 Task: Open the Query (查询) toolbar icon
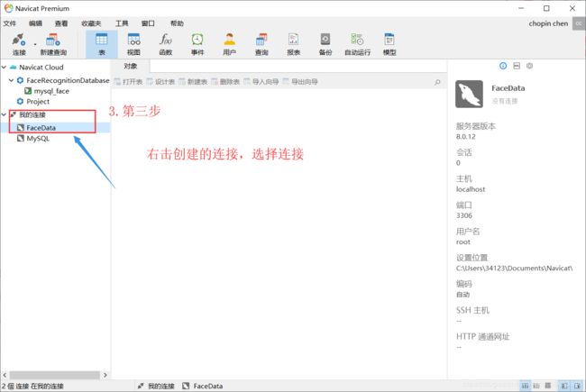point(261,44)
